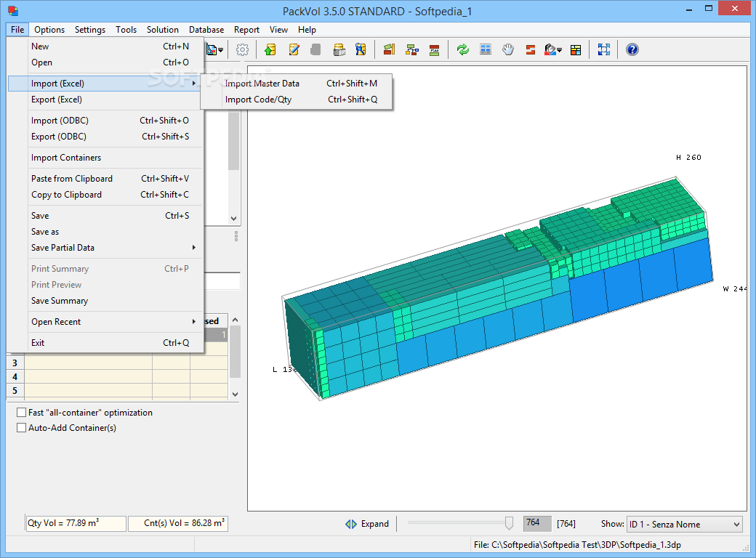Screen dimensions: 756x558
Task: Open help with the blue question mark icon
Action: coord(632,49)
